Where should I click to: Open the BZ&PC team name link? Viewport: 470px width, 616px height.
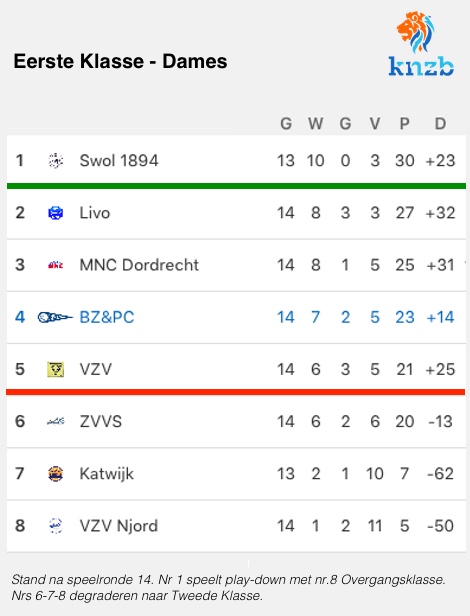pyautogui.click(x=107, y=317)
